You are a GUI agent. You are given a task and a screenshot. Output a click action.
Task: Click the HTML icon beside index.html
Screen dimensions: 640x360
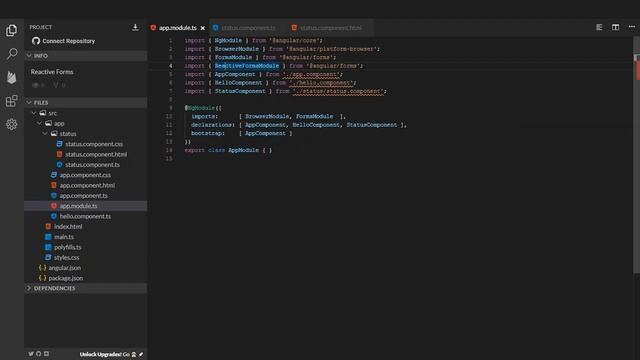point(48,227)
